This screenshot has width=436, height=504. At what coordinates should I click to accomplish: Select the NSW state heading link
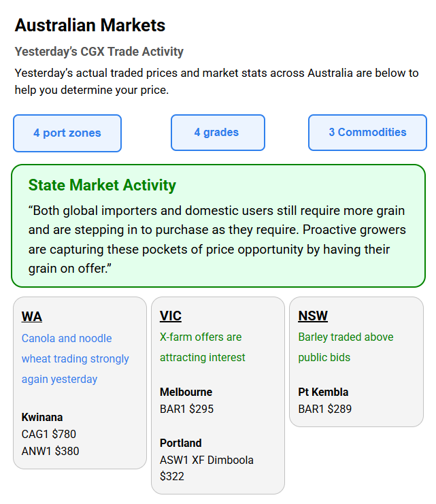click(x=313, y=316)
